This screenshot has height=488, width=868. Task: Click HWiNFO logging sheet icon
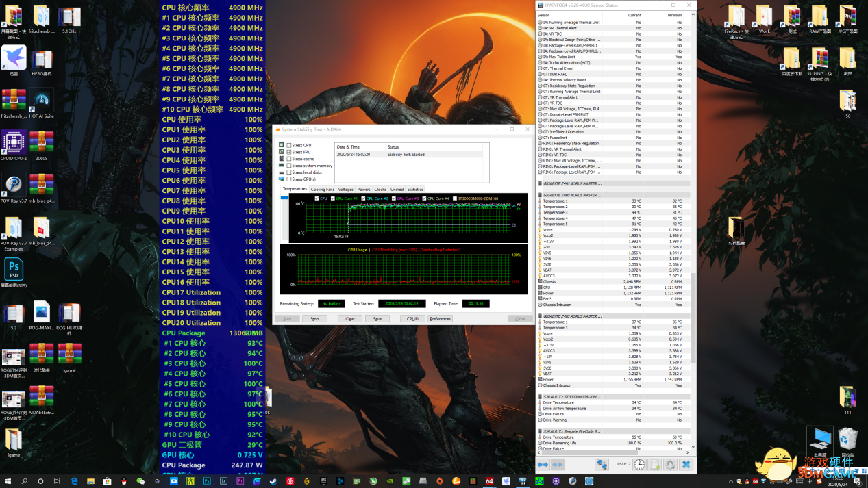pos(654,465)
